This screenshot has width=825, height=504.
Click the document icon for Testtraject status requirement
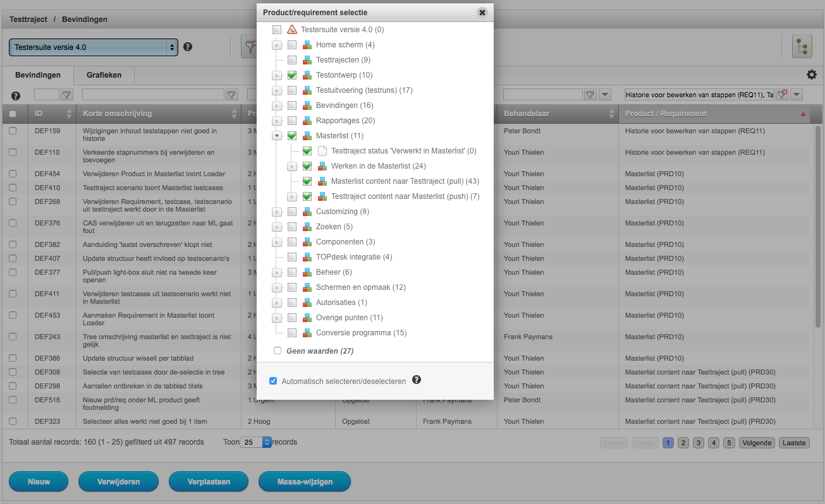pyautogui.click(x=322, y=151)
